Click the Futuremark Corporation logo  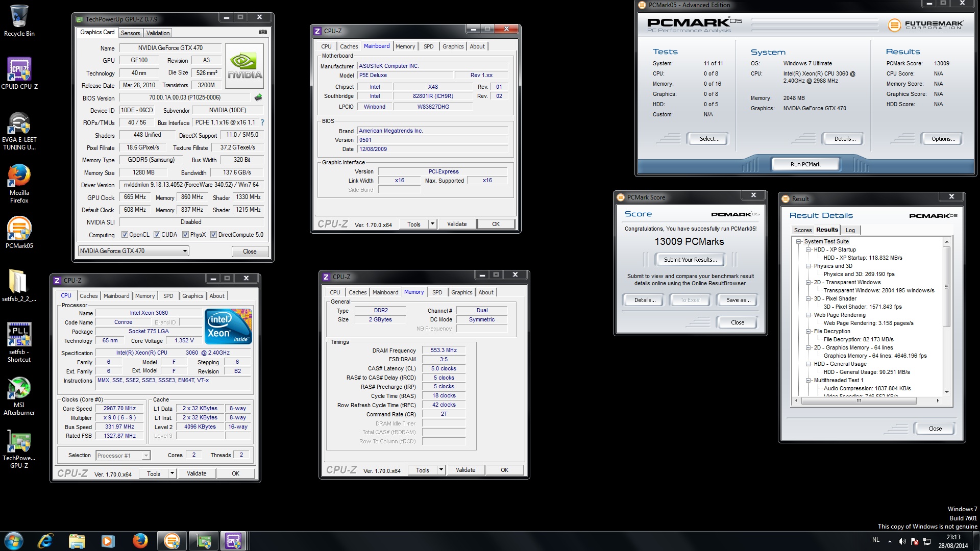coord(925,24)
